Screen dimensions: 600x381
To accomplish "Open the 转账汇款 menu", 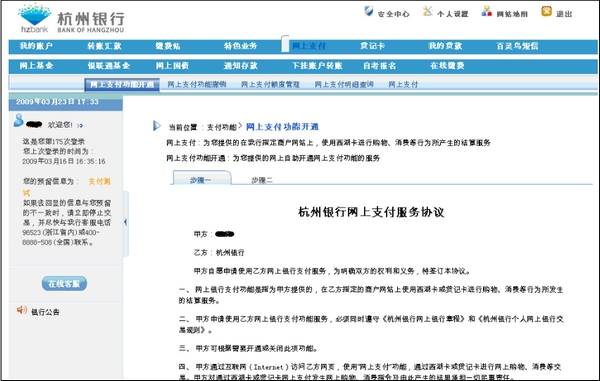I will tap(104, 46).
